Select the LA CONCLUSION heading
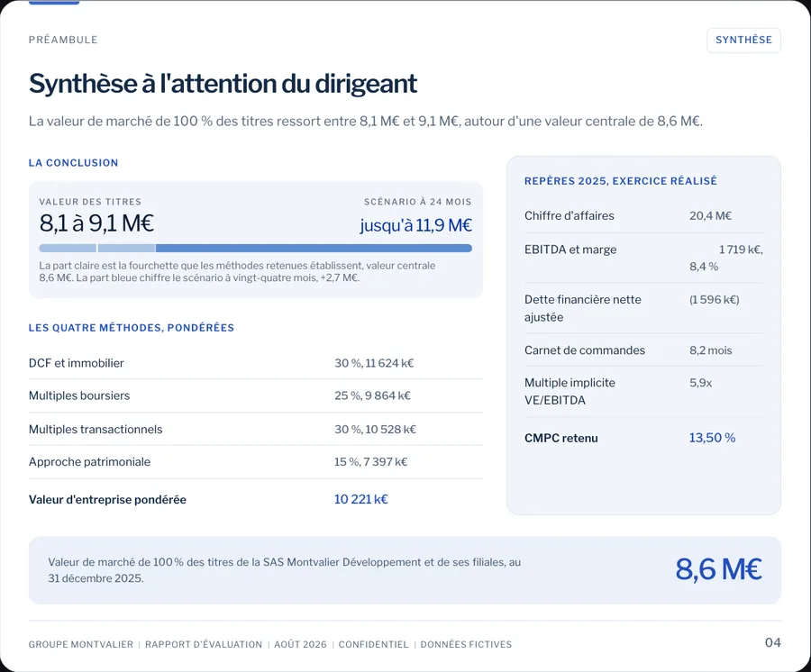The width and height of the screenshot is (811, 672). coord(74,163)
